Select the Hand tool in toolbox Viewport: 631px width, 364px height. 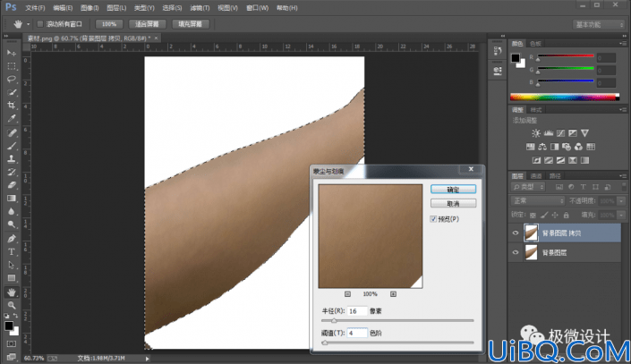click(x=12, y=292)
